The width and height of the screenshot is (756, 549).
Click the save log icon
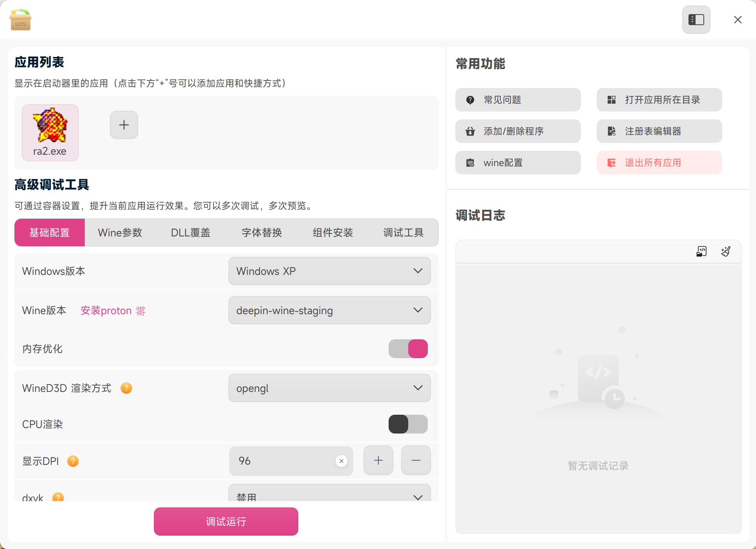click(701, 251)
